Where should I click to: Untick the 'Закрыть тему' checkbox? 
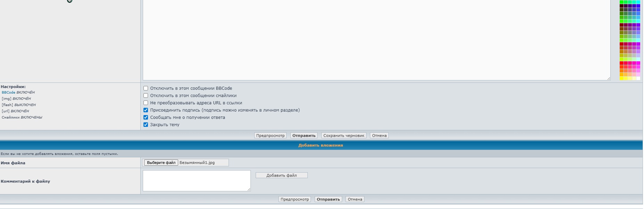tap(146, 125)
